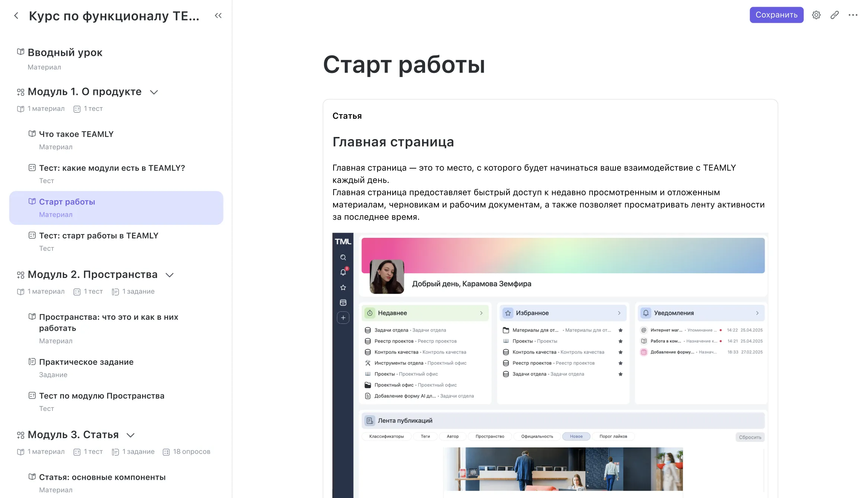The height and width of the screenshot is (498, 868).
Task: Select Тест: старт работы в TEAMLY
Action: point(99,236)
